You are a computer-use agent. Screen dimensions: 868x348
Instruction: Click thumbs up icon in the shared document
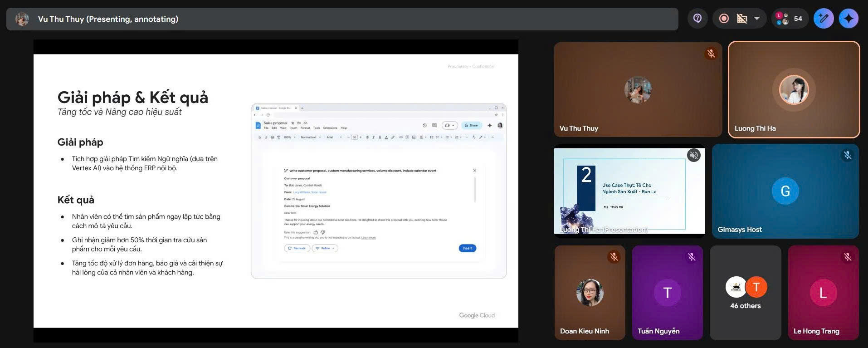(316, 232)
